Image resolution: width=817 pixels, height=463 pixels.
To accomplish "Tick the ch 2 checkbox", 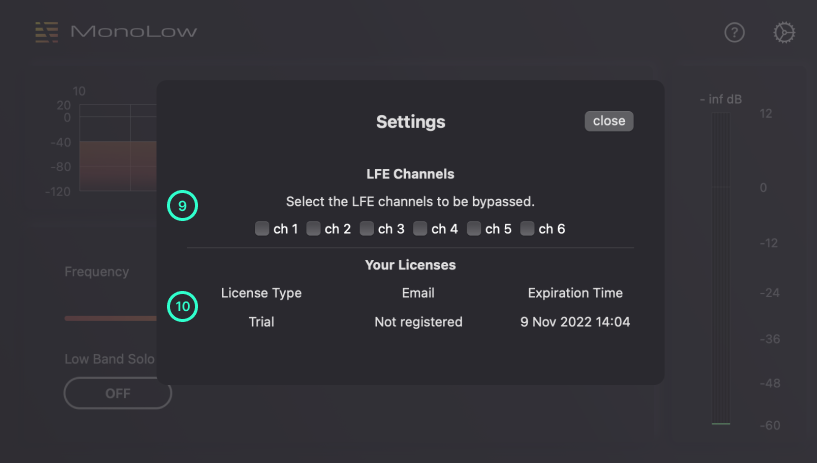I will coord(314,229).
